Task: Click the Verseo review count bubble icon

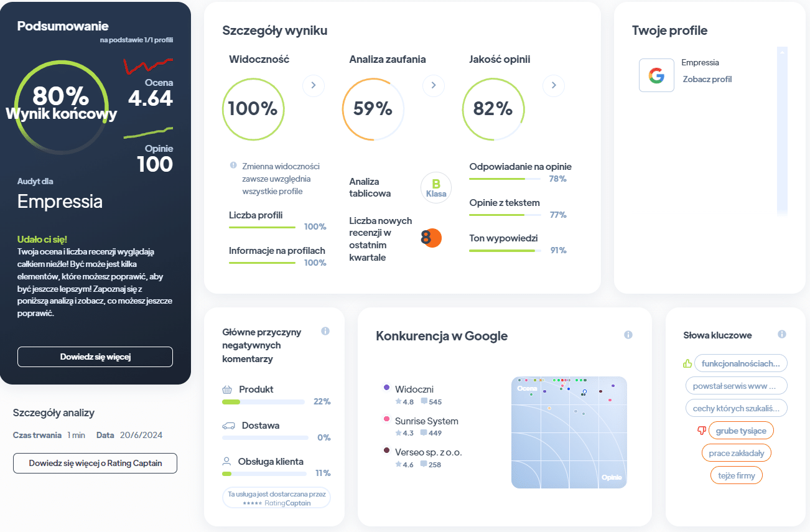Action: 424,465
